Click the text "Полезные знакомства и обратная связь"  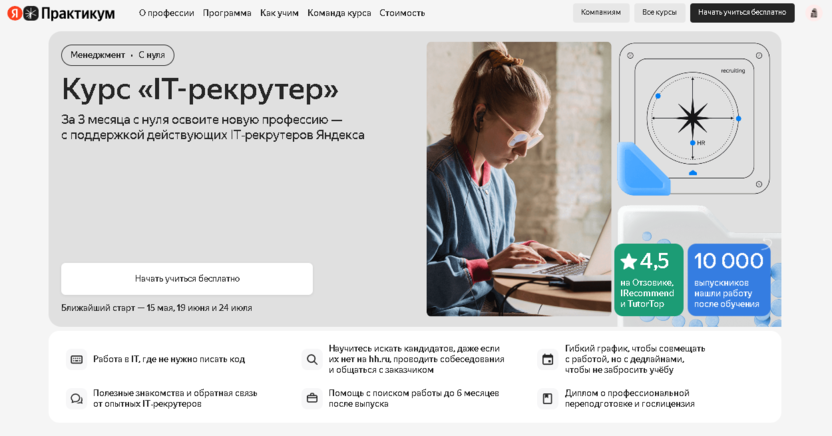[x=175, y=393]
